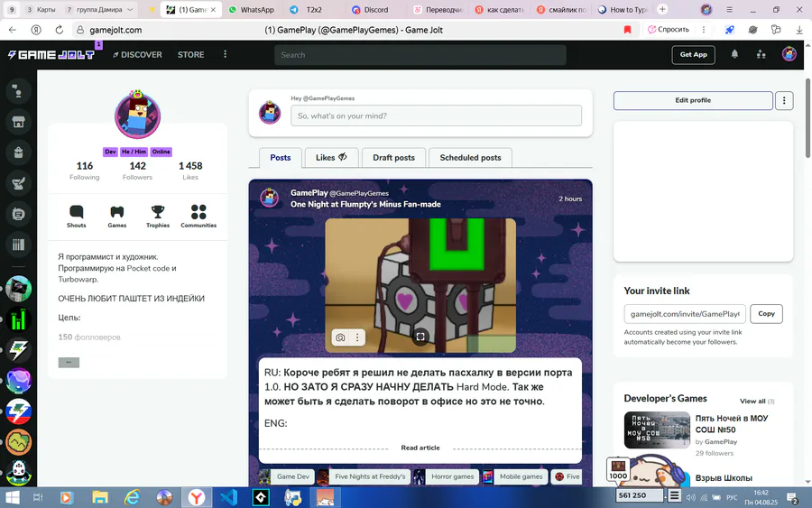Image resolution: width=812 pixels, height=508 pixels.
Task: Click the fullscreen icon on post image
Action: pos(420,337)
